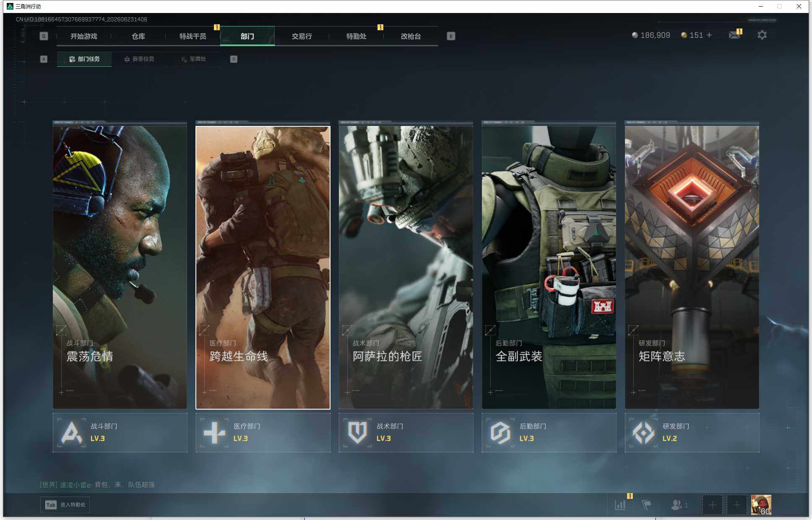
Task: Click the 医疗部门 cross icon
Action: 215,433
